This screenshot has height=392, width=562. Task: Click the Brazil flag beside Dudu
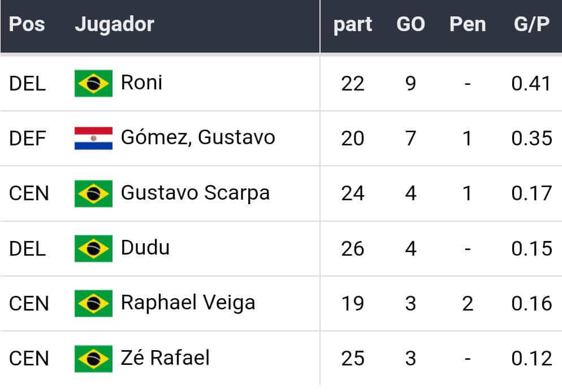click(x=93, y=248)
